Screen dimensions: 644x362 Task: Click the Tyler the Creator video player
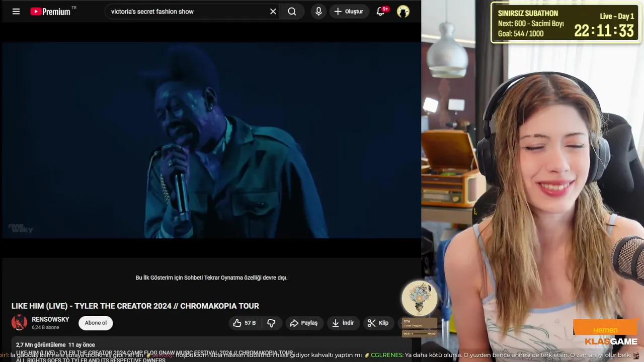211,140
